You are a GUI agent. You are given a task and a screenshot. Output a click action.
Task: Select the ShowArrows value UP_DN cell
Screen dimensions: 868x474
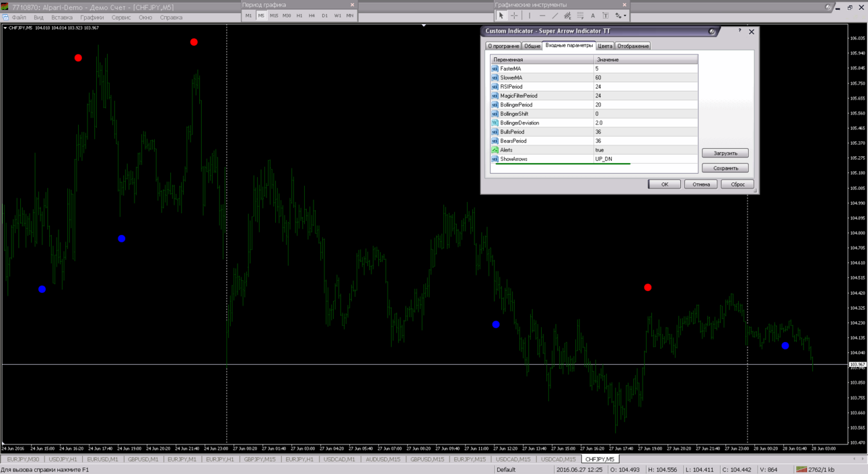pyautogui.click(x=645, y=159)
